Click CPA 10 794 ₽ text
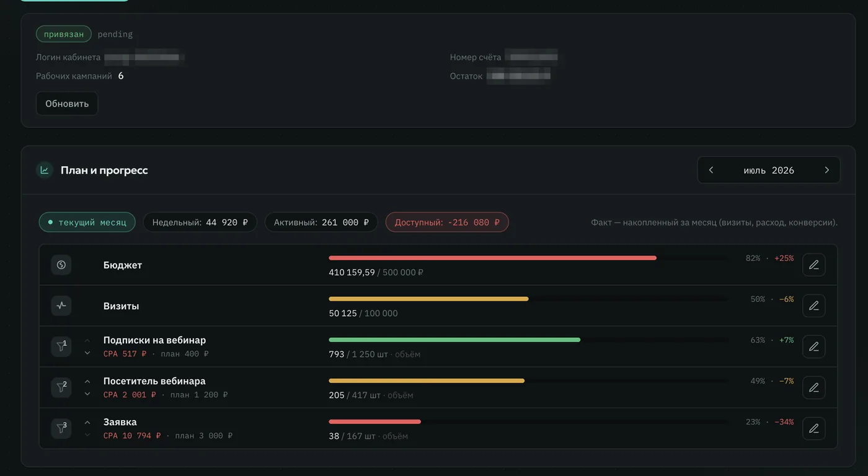 point(132,436)
